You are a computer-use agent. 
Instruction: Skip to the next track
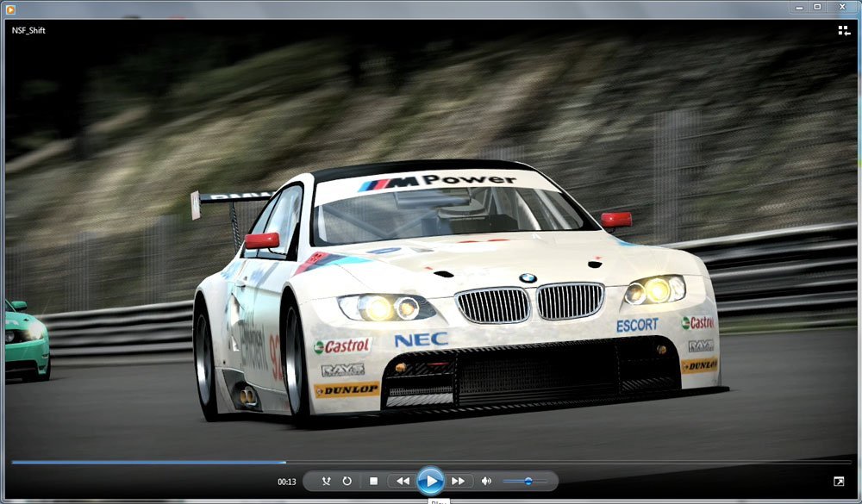click(x=458, y=481)
